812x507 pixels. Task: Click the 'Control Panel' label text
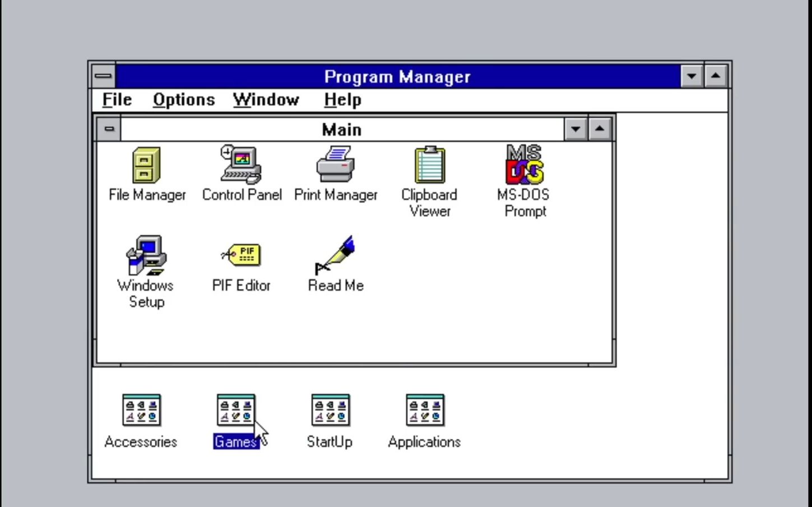(x=242, y=195)
